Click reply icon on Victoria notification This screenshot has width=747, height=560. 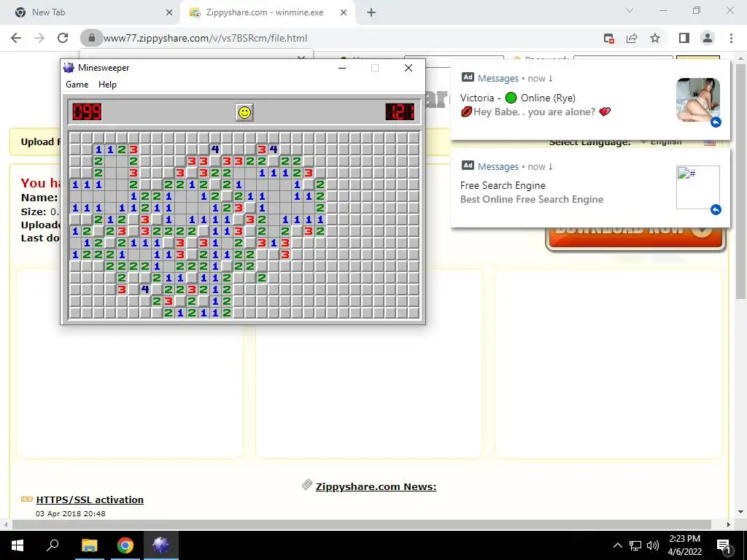[716, 122]
